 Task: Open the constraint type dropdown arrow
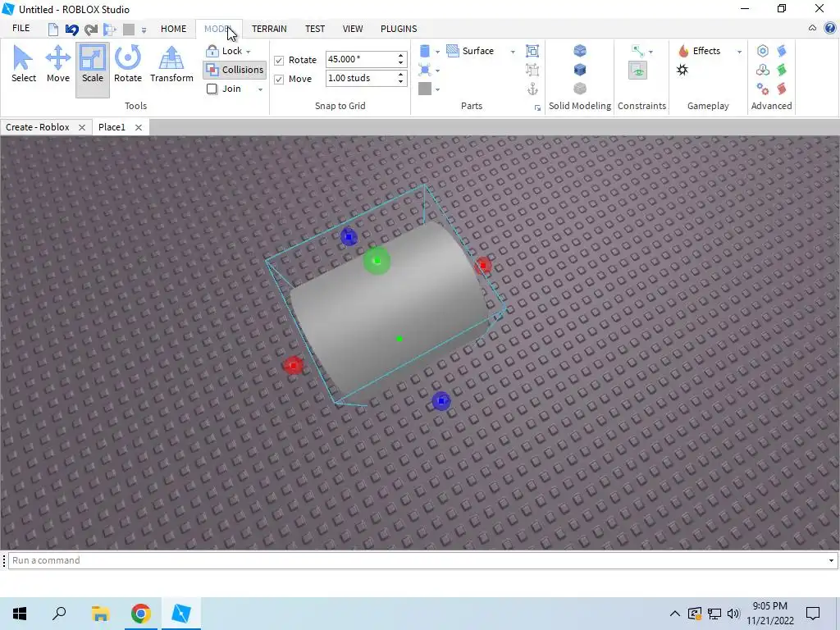651,52
